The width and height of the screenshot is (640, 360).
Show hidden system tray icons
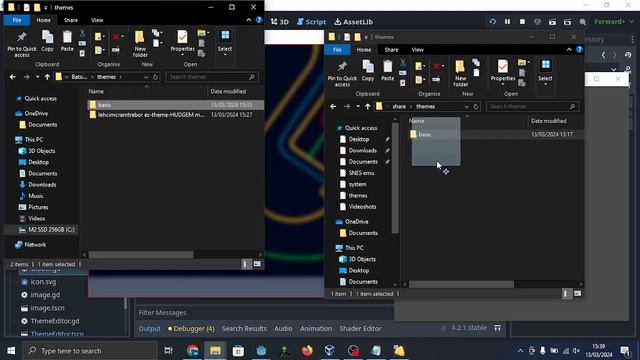(520, 351)
